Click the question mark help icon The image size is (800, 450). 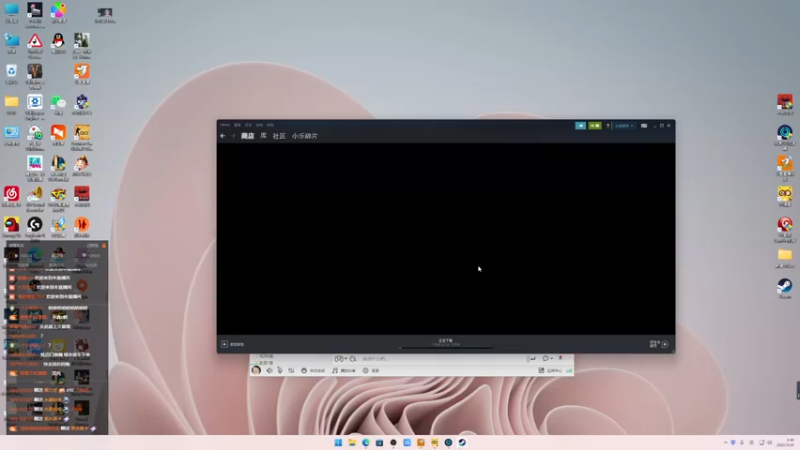(x=608, y=126)
